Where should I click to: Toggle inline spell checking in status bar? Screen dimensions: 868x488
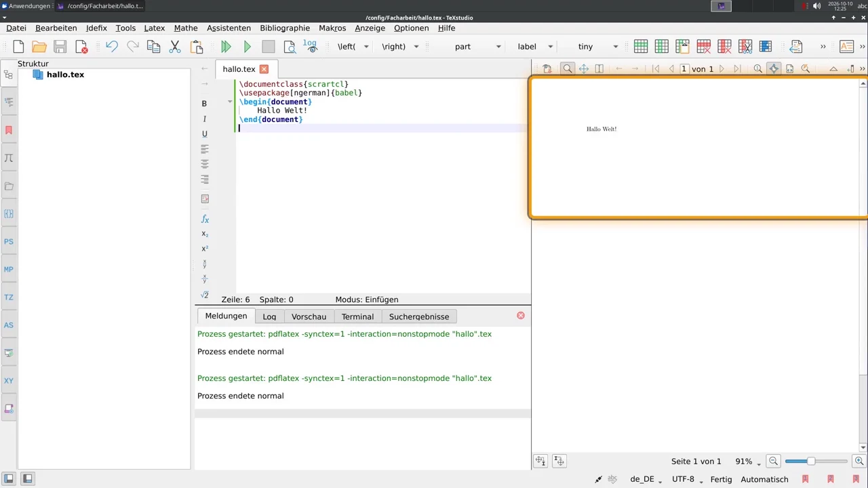pyautogui.click(x=612, y=479)
